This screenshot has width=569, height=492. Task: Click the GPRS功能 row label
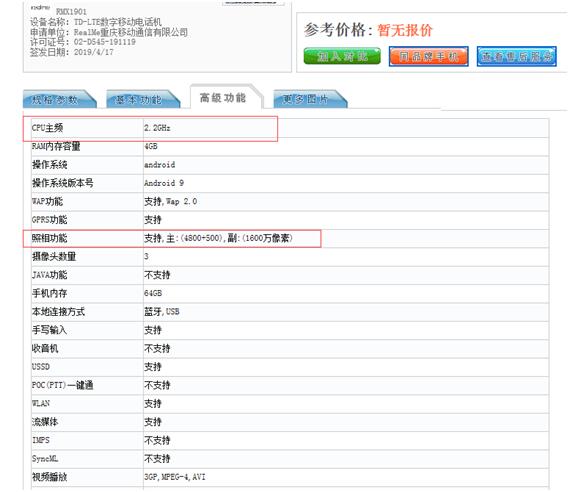pos(49,220)
